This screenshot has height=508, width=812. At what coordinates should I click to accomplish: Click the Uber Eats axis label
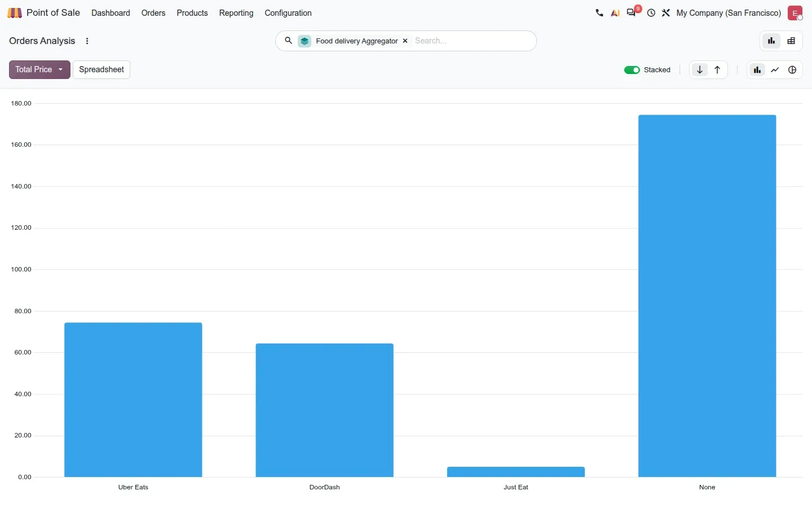[x=133, y=487]
